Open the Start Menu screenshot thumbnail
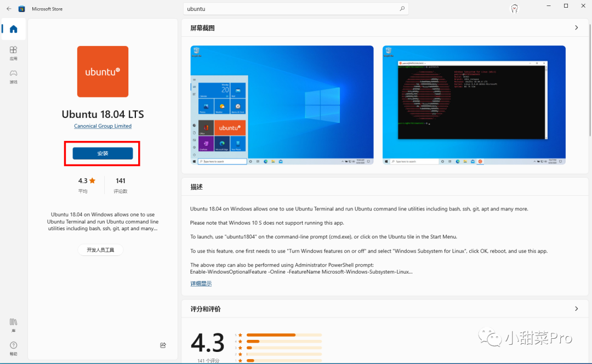The width and height of the screenshot is (592, 364). click(282, 105)
